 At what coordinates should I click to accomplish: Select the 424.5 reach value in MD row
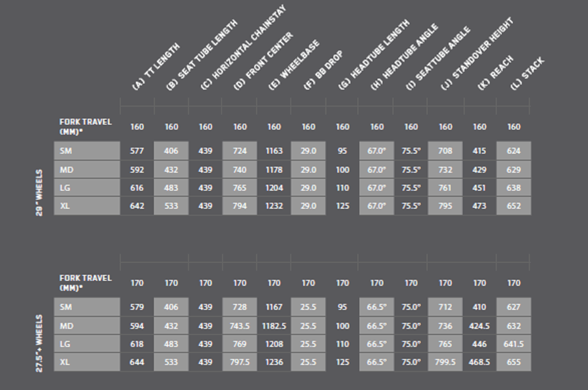tap(479, 326)
